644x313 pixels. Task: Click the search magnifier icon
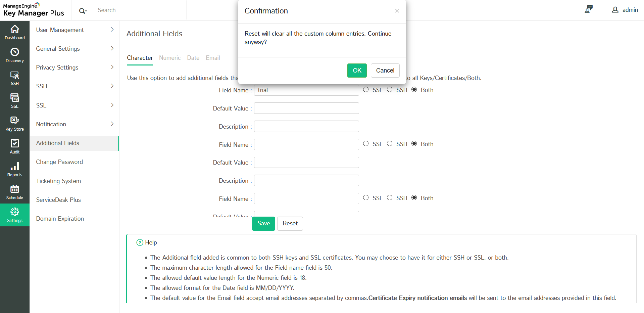click(82, 11)
